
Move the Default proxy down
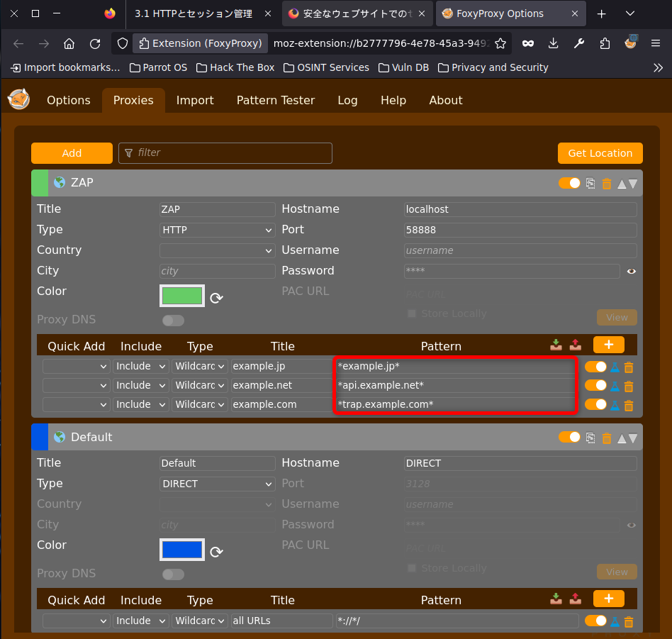[x=632, y=438]
